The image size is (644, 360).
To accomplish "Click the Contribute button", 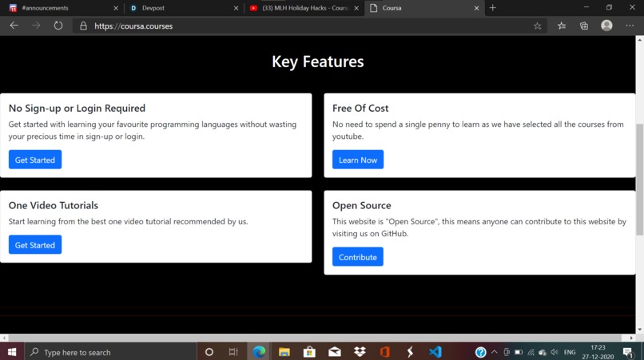I will pyautogui.click(x=358, y=256).
